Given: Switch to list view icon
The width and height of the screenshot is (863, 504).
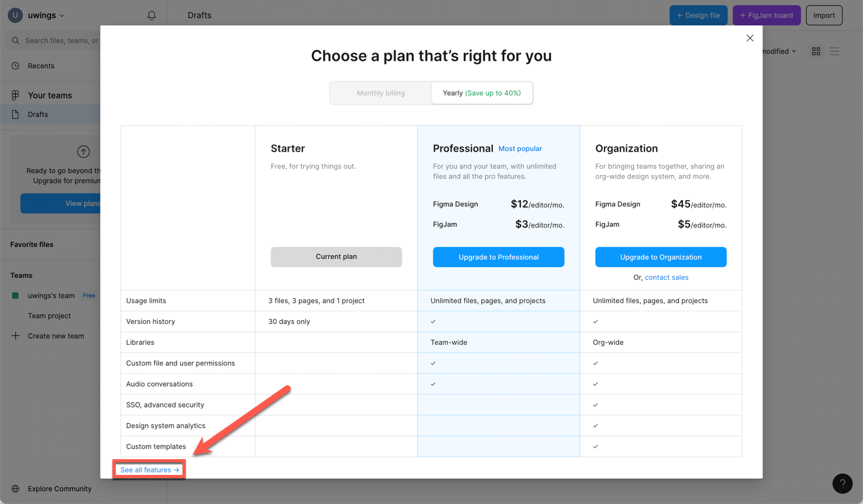Looking at the screenshot, I should (x=835, y=51).
